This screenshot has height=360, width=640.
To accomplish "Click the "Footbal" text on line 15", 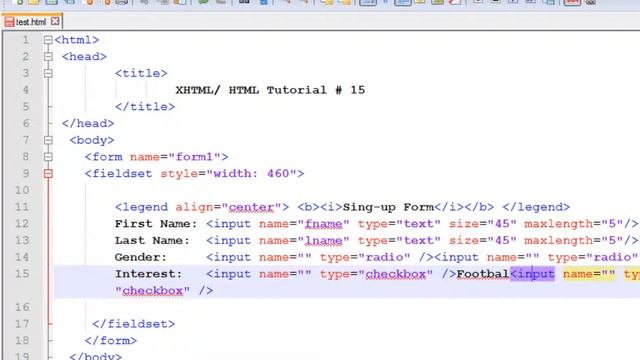I will pyautogui.click(x=483, y=274).
